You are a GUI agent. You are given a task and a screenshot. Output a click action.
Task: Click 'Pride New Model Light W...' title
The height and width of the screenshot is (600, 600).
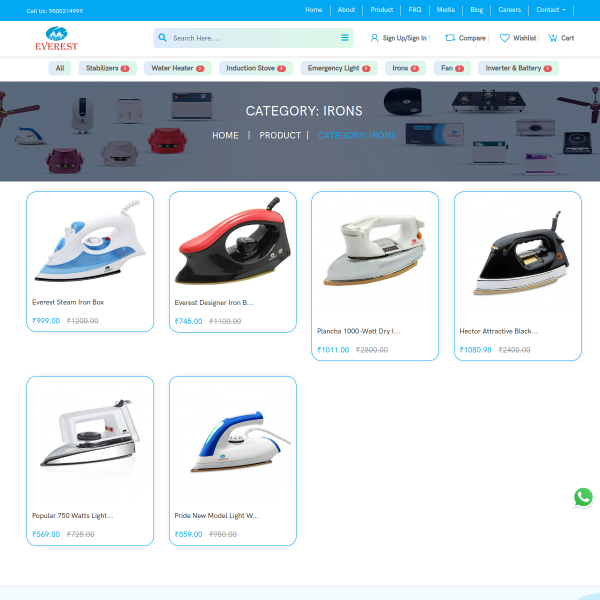click(217, 516)
